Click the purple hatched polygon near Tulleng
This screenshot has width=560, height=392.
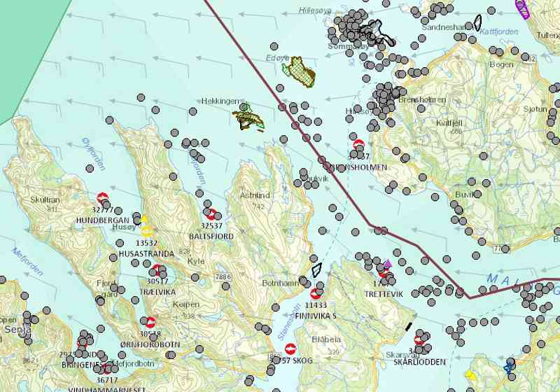tap(523, 7)
